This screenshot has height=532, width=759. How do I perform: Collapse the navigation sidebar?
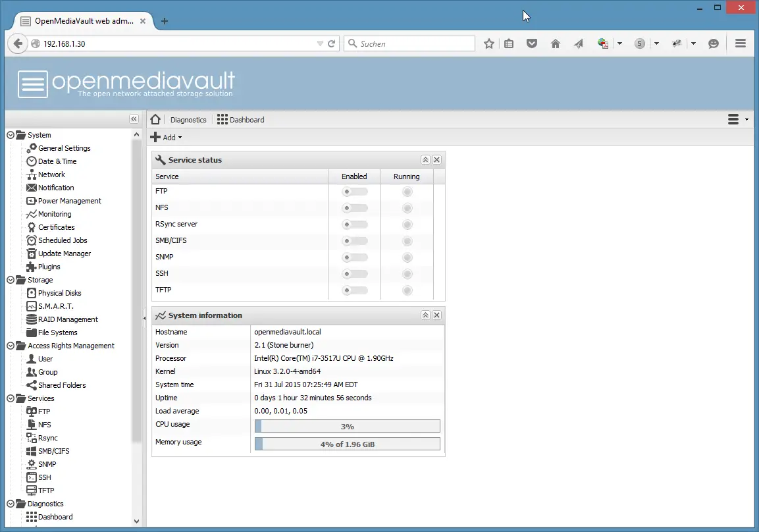[x=134, y=119]
